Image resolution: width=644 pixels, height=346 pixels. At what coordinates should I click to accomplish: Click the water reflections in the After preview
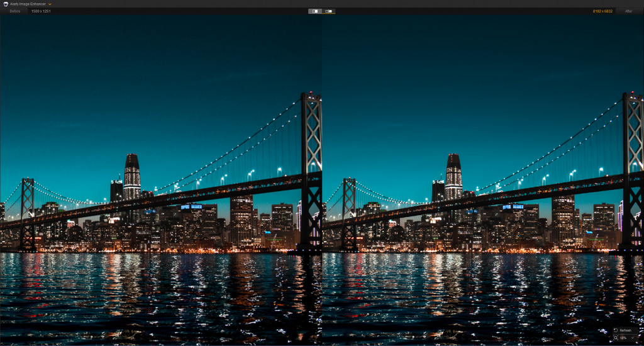(x=478, y=296)
